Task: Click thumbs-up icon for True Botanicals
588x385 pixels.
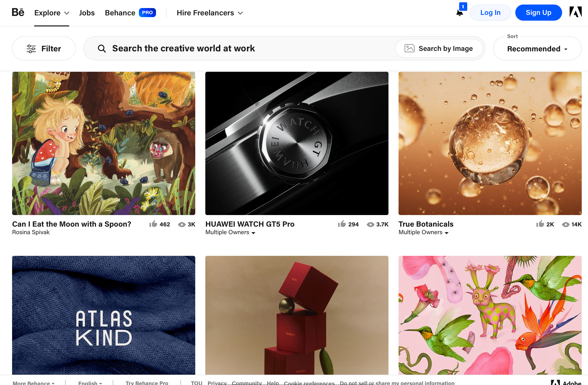Action: click(540, 224)
